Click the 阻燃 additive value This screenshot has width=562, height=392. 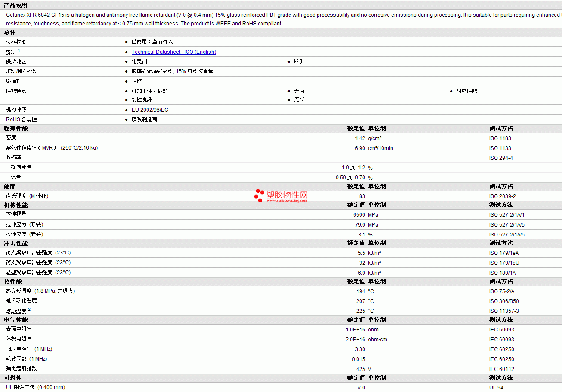[137, 81]
